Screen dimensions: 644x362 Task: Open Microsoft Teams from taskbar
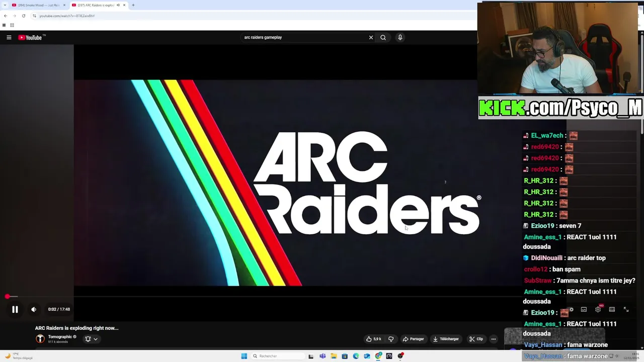point(323,356)
